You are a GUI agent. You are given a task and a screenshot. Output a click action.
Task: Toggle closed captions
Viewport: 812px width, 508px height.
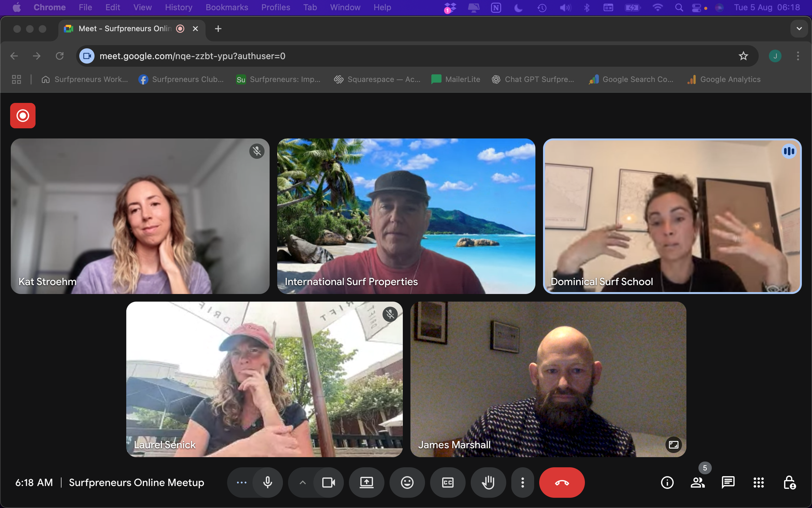(448, 482)
